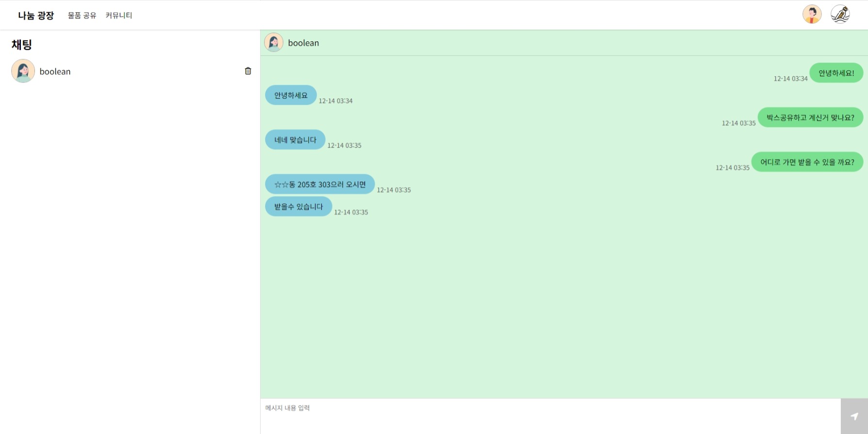This screenshot has height=434, width=868.
Task: Open the user profile avatar in header
Action: point(812,14)
